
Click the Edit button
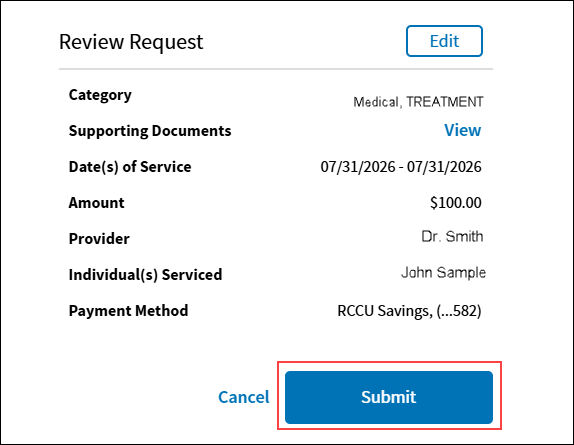(444, 41)
